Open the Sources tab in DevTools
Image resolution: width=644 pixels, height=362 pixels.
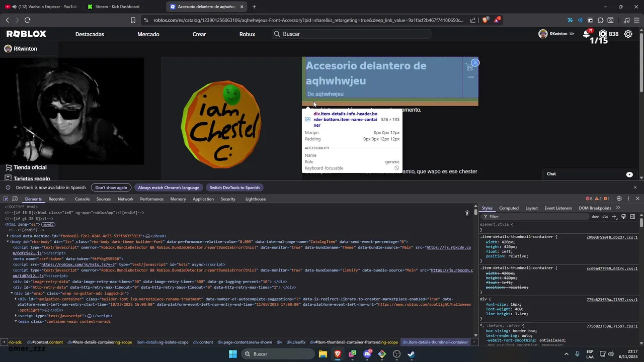point(103,199)
